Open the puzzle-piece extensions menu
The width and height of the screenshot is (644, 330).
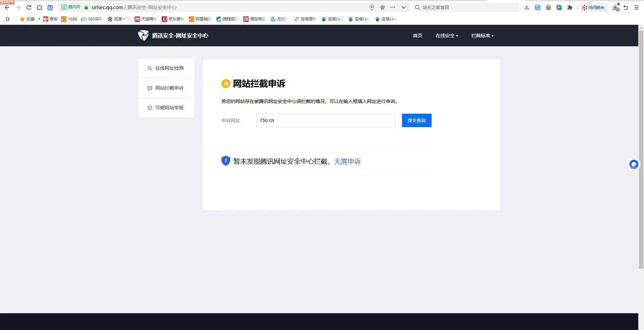pyautogui.click(x=570, y=7)
